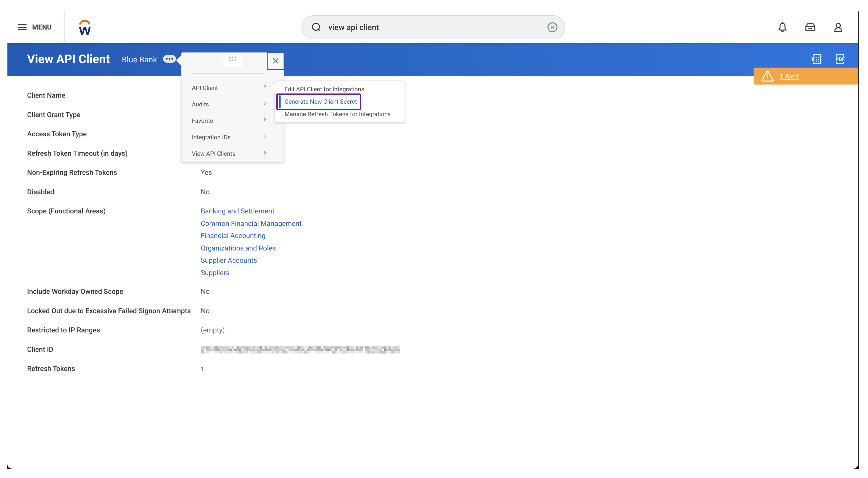Open the notifications bell
This screenshot has height=478, width=868.
pos(783,27)
